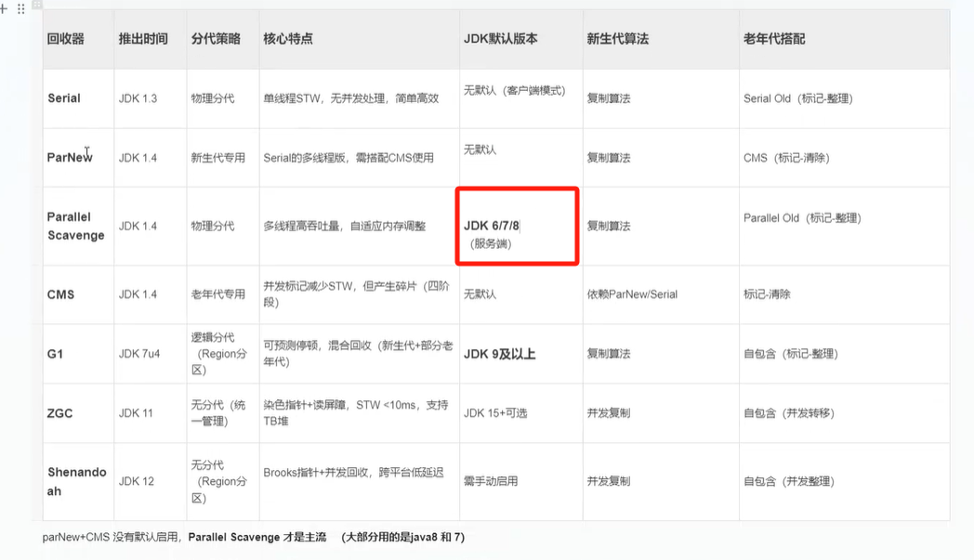Click the 分代策略 header cell
The width and height of the screenshot is (974, 560).
tap(216, 39)
